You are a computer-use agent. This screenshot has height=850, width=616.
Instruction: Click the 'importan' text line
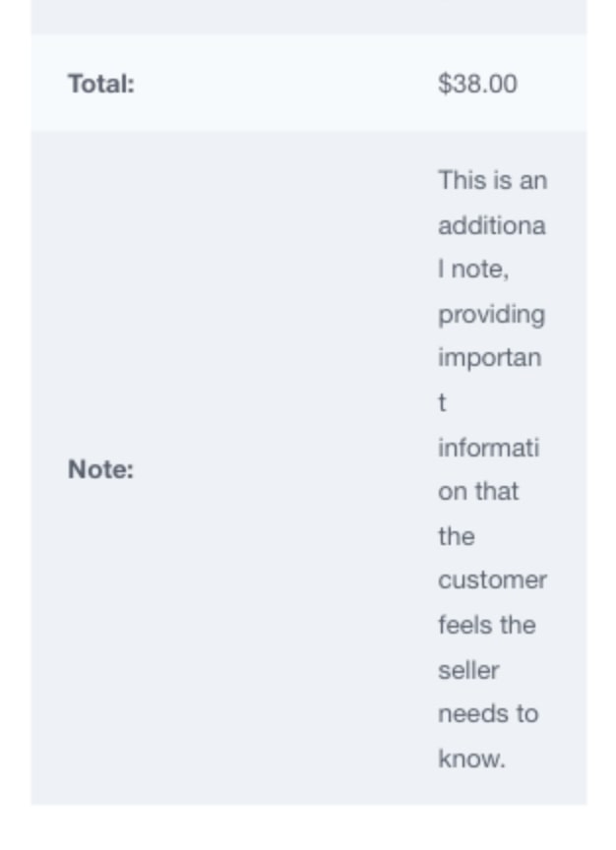point(489,358)
